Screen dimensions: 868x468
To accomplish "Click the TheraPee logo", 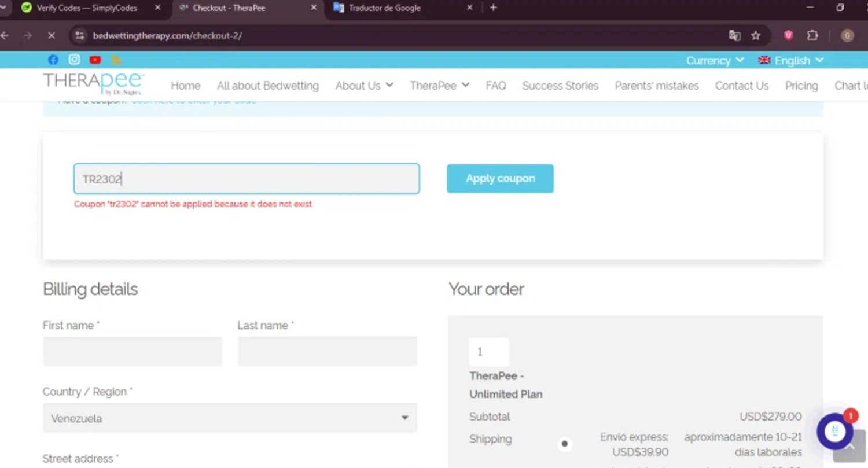I will click(x=93, y=84).
